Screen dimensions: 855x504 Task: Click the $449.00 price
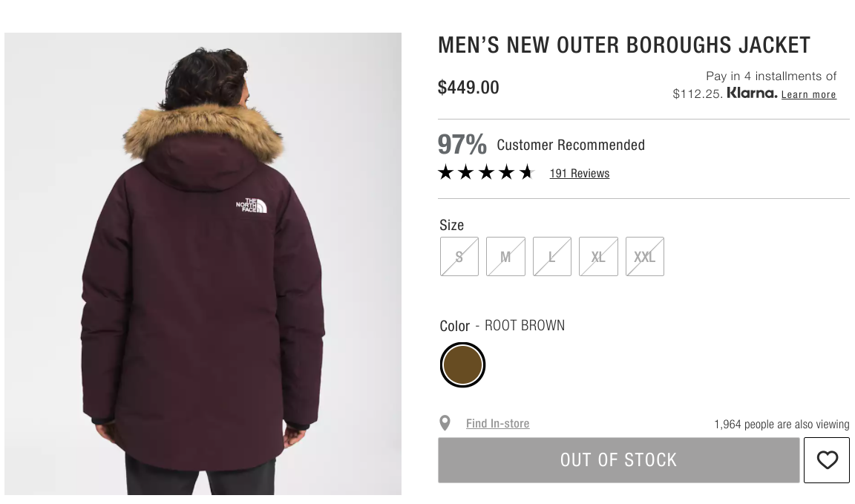[468, 88]
